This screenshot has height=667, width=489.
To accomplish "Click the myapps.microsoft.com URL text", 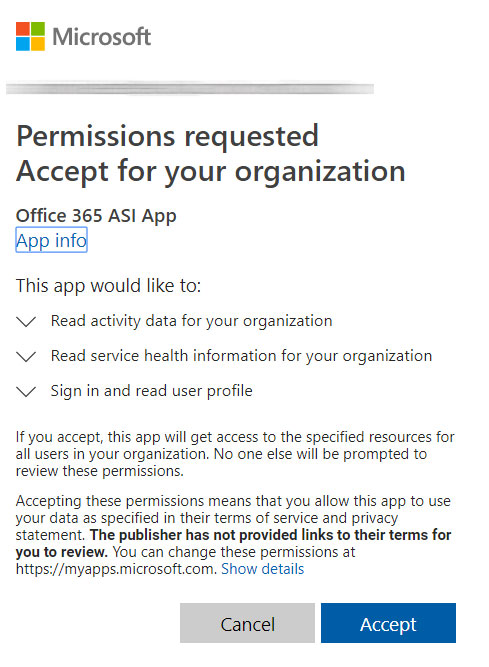I will click(117, 569).
